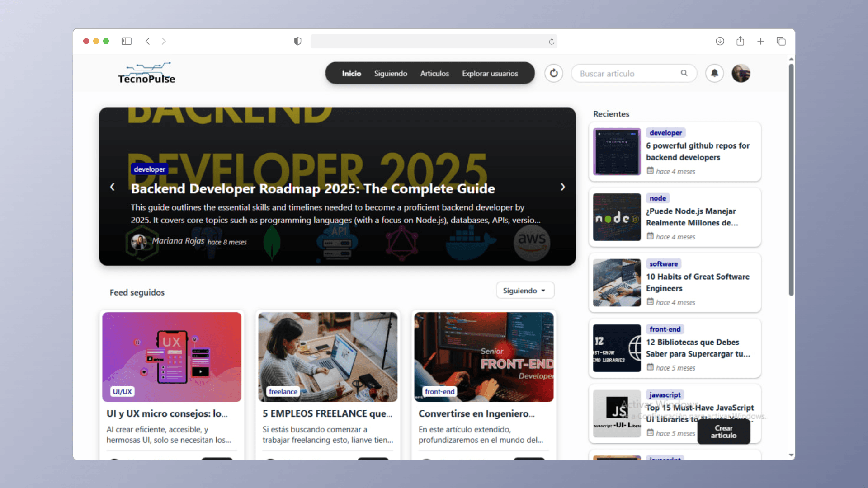Click Mariana Rojas's author avatar

point(139,242)
